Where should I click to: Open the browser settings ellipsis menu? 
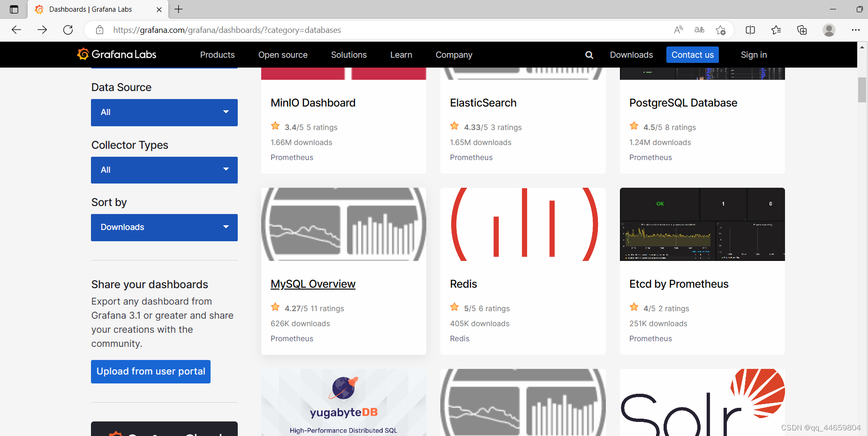coord(856,30)
